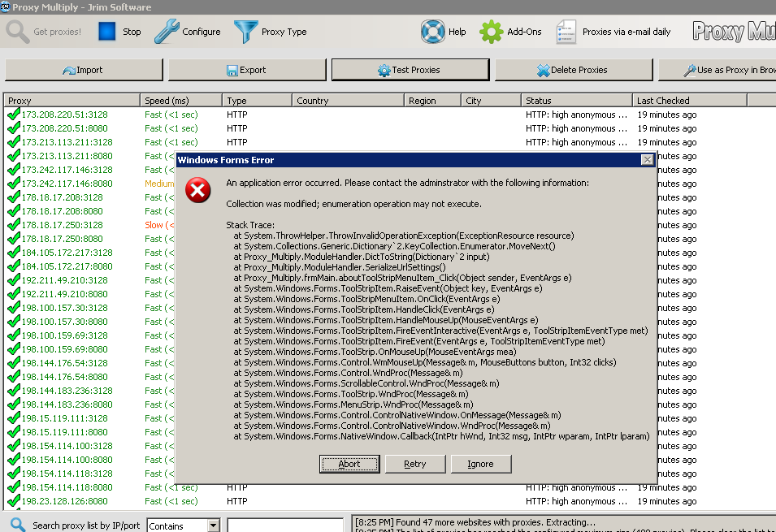Sort by the Status column header
The width and height of the screenshot is (776, 532).
pos(577,101)
